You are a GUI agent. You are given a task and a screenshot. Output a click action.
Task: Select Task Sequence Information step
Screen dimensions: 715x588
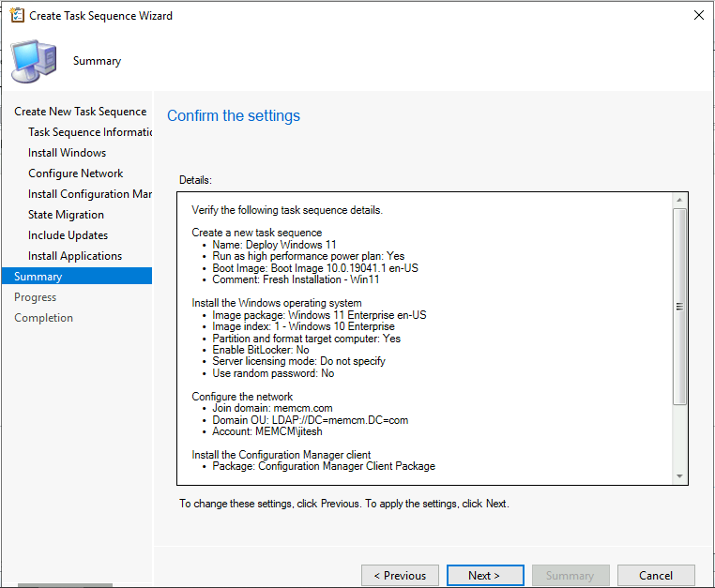[x=90, y=131]
